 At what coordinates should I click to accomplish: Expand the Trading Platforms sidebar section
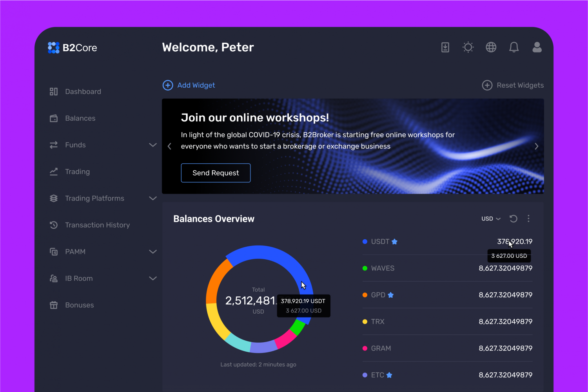coord(152,199)
